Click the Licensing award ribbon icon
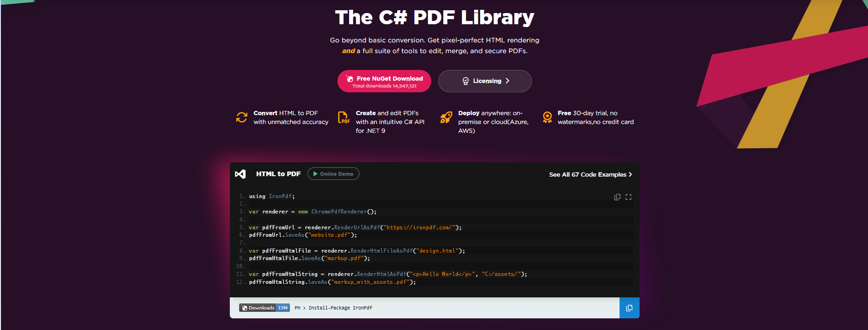The height and width of the screenshot is (330, 868). pyautogui.click(x=465, y=81)
